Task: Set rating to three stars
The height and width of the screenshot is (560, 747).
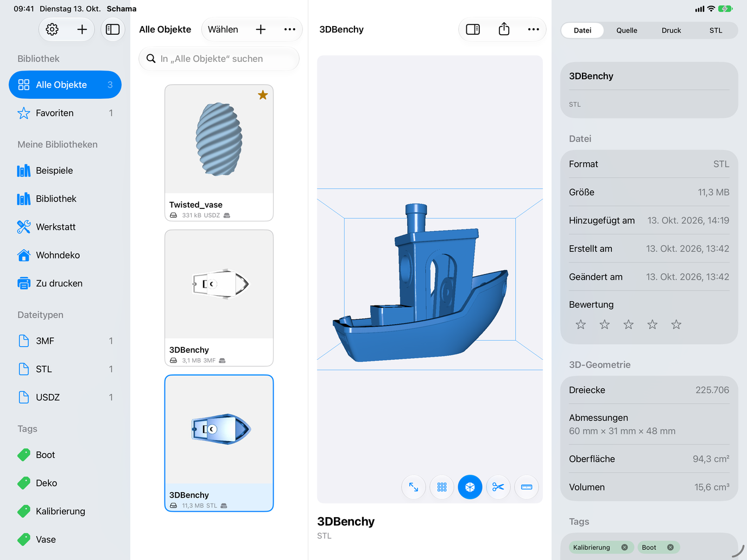Action: [x=629, y=324]
